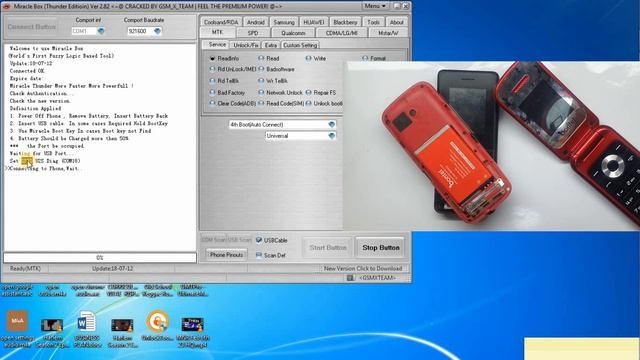Switch to the Samsung tab

[284, 22]
